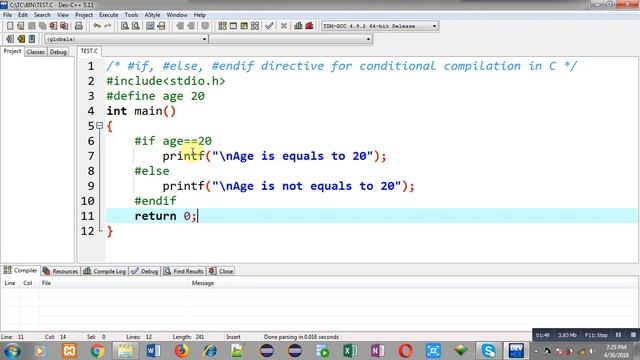Viewport: 640px width, 360px height.
Task: Click the Close tab of bottom panel
Action: coord(221,271)
